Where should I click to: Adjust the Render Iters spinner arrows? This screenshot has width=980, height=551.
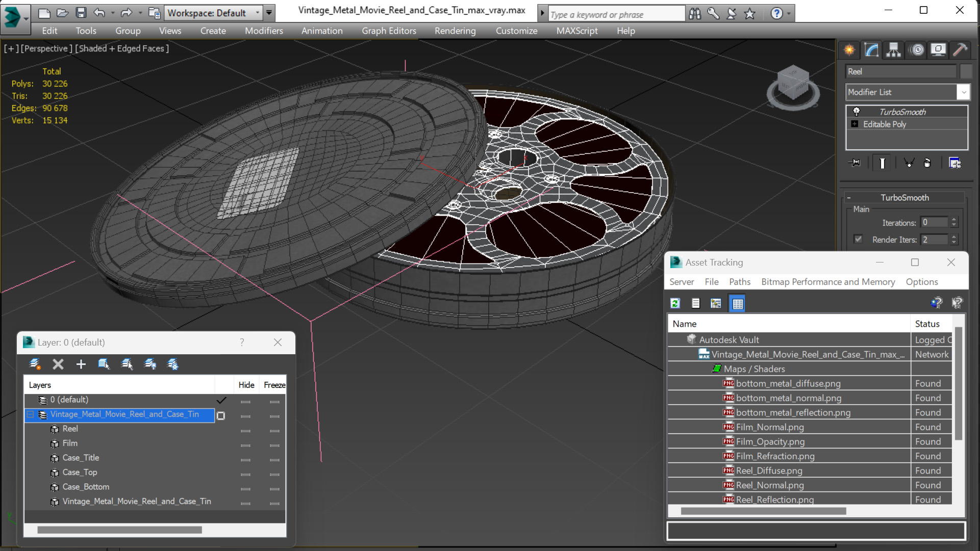953,239
